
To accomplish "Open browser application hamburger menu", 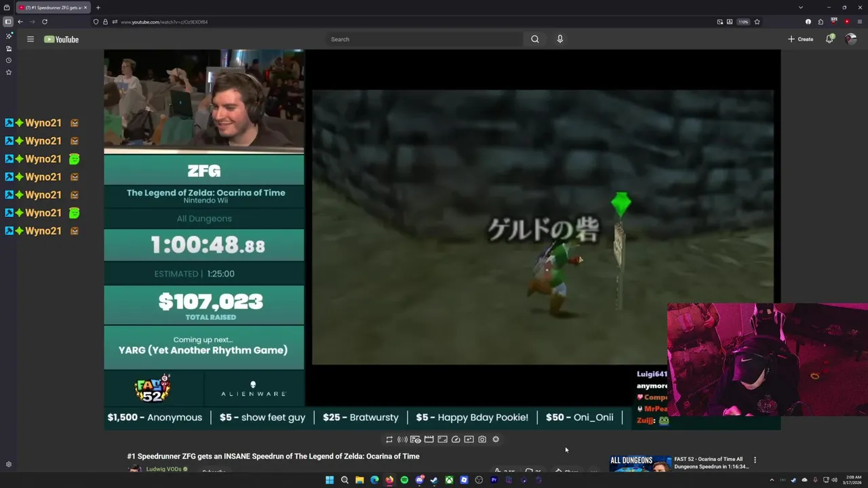I will [860, 22].
